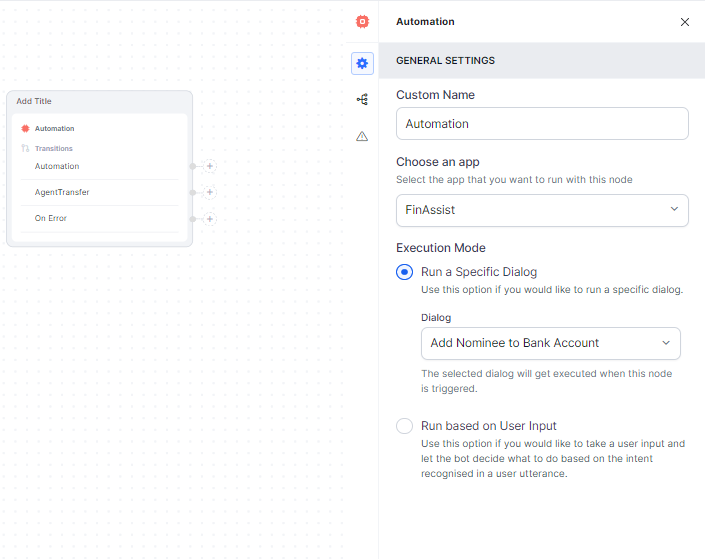Add a connection from On Error transition plus

click(x=210, y=219)
